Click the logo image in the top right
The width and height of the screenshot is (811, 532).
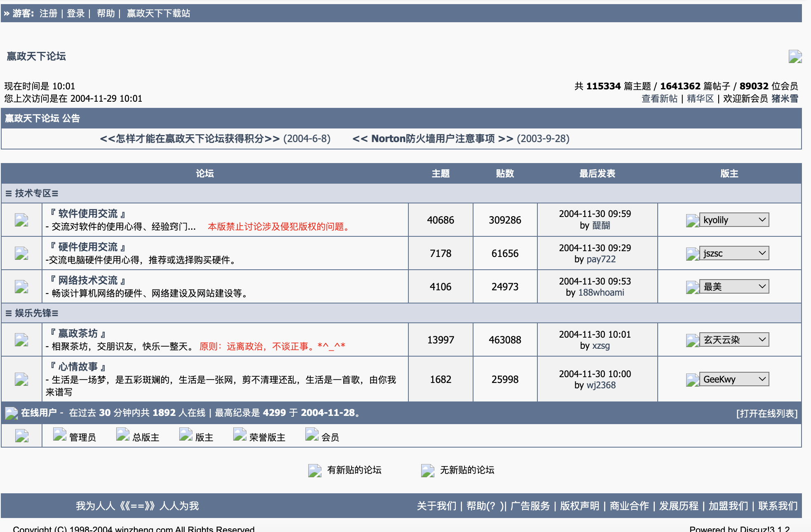(795, 56)
